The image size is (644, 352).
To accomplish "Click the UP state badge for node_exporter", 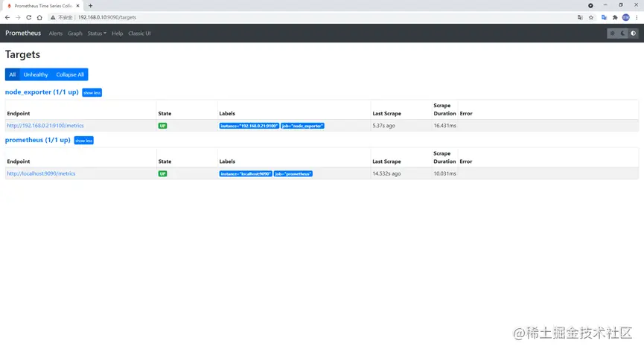I will 162,126.
